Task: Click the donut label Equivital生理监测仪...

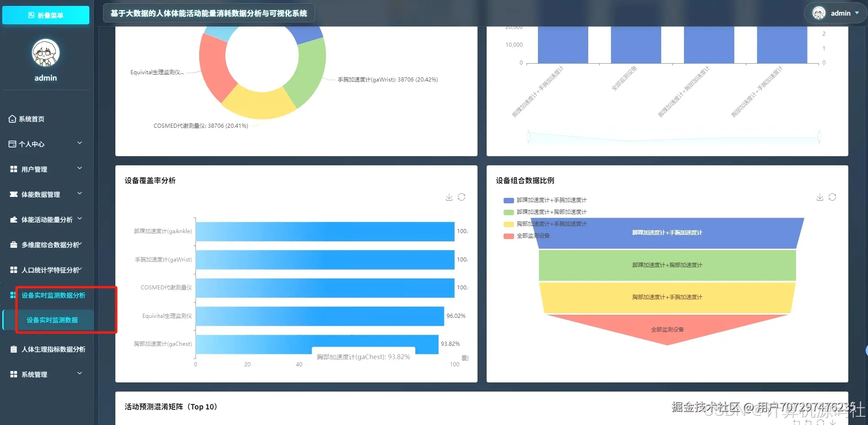Action: [157, 72]
